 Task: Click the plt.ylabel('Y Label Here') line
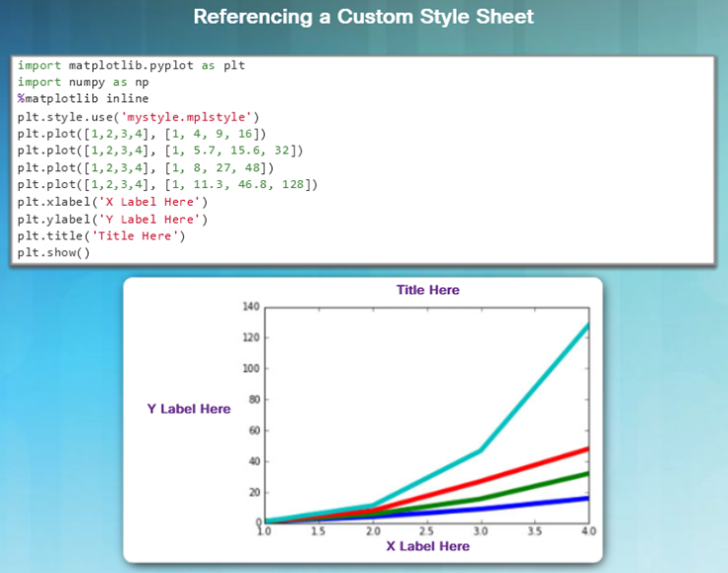tap(113, 219)
